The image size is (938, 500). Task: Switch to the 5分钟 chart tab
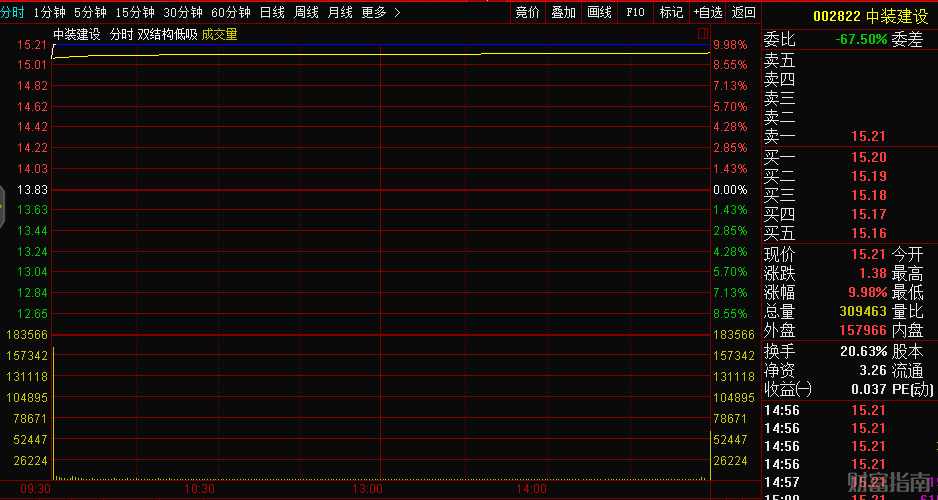[90, 12]
